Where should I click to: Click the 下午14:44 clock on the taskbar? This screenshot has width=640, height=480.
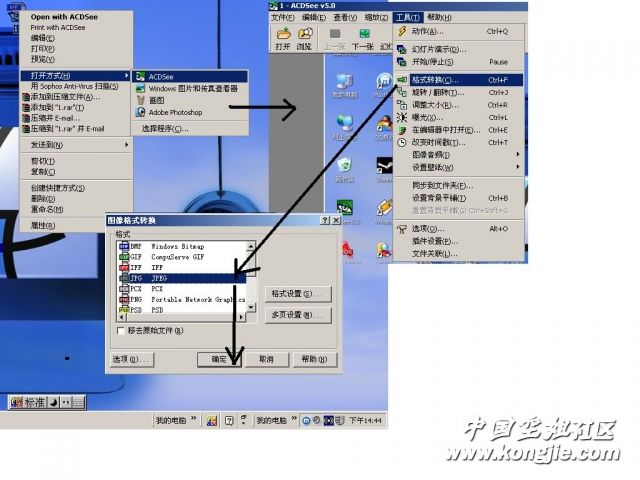pos(365,420)
